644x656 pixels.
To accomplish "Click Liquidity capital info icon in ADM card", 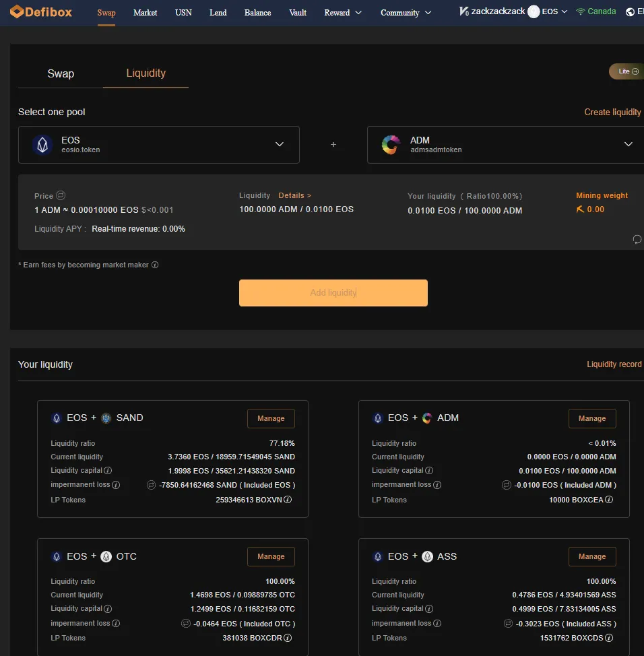I will [429, 471].
